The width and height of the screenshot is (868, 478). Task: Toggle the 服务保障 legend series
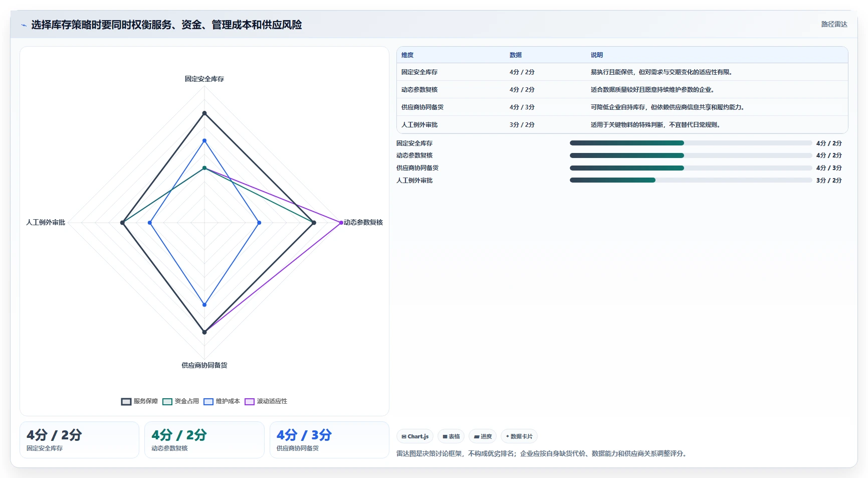coord(139,401)
